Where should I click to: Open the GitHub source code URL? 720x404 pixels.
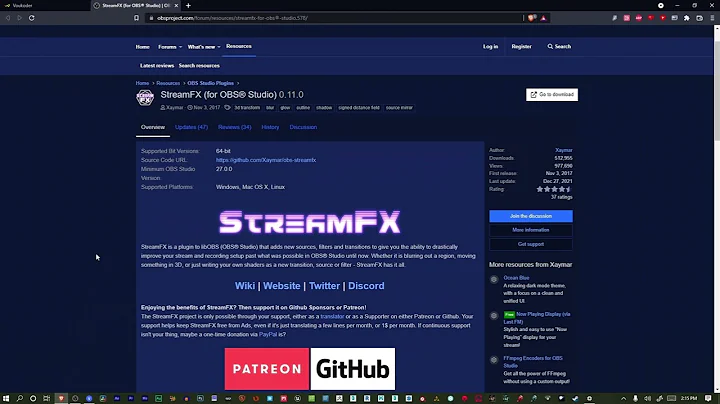click(x=266, y=160)
